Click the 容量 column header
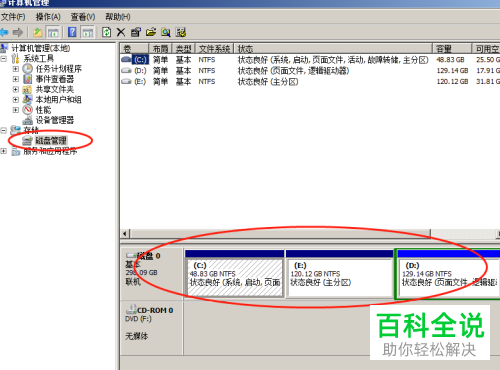Viewport: 500px width, 370px height. click(452, 49)
